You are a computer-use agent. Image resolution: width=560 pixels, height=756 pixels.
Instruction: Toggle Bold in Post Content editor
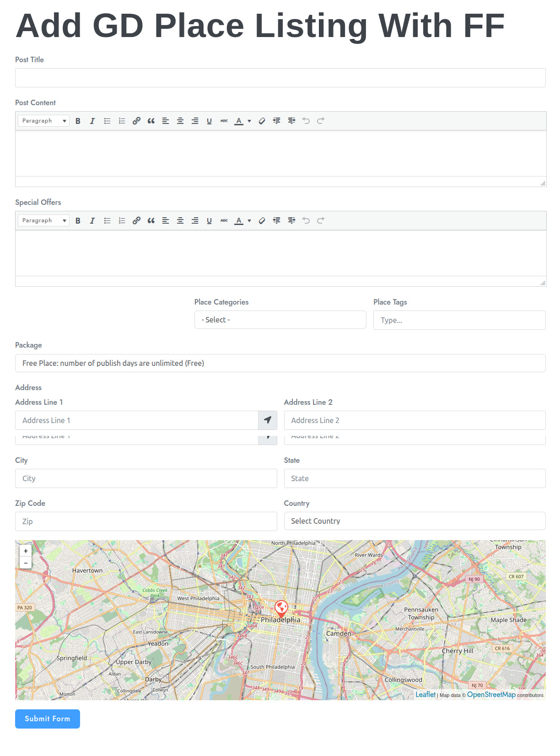(x=78, y=121)
